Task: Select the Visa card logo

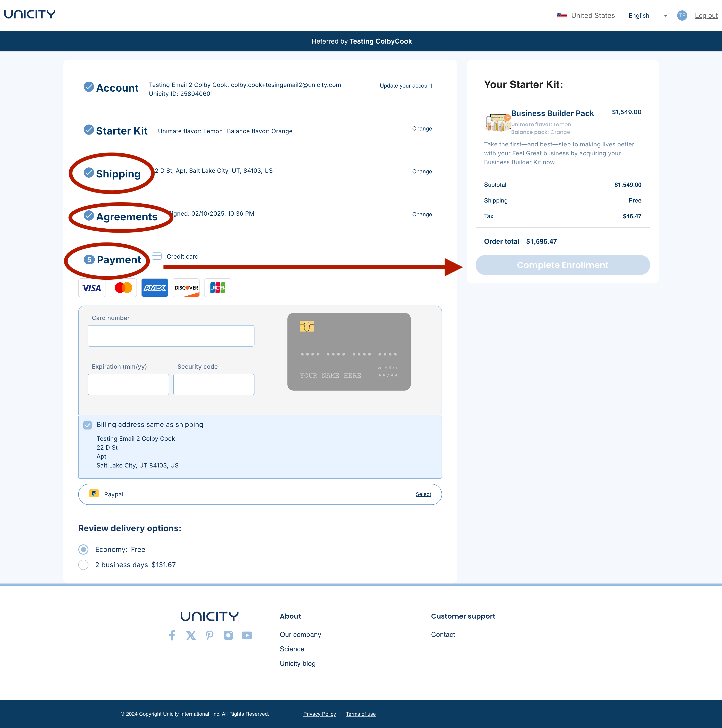Action: tap(92, 288)
